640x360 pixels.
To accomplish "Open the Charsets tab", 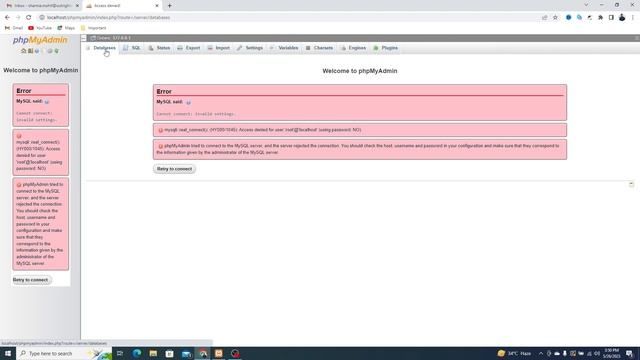I will (x=320, y=48).
